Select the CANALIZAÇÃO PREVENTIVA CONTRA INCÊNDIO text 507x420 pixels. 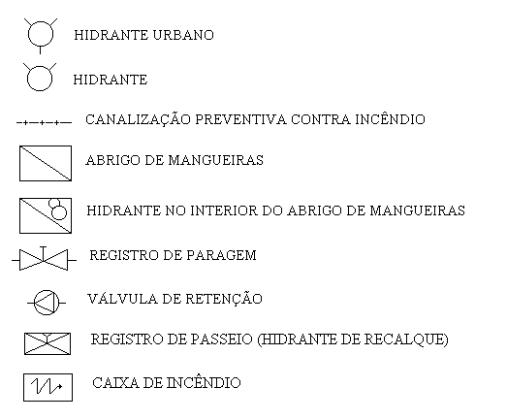tap(255, 118)
